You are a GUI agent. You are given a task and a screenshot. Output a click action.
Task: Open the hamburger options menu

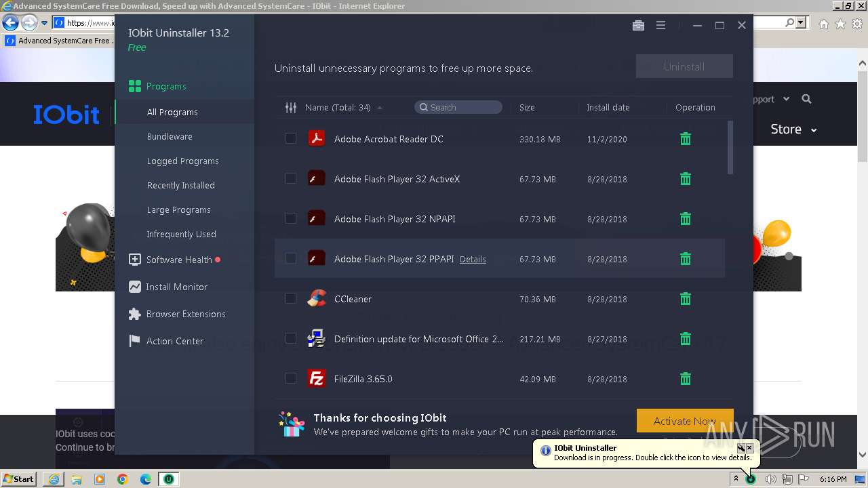pos(660,26)
